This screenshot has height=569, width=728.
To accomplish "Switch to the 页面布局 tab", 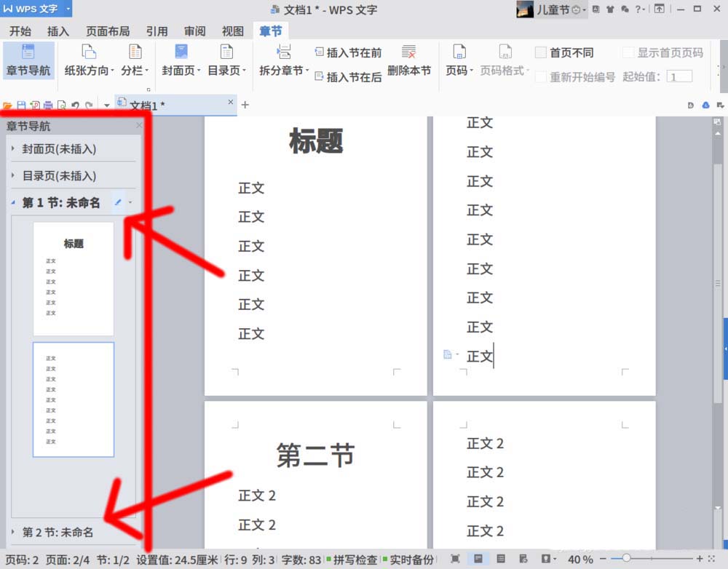I will point(108,31).
